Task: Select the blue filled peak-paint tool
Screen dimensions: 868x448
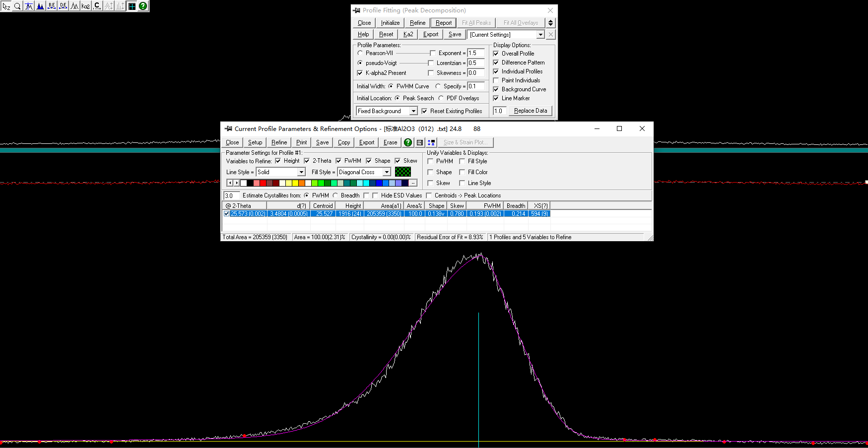Action: click(40, 6)
